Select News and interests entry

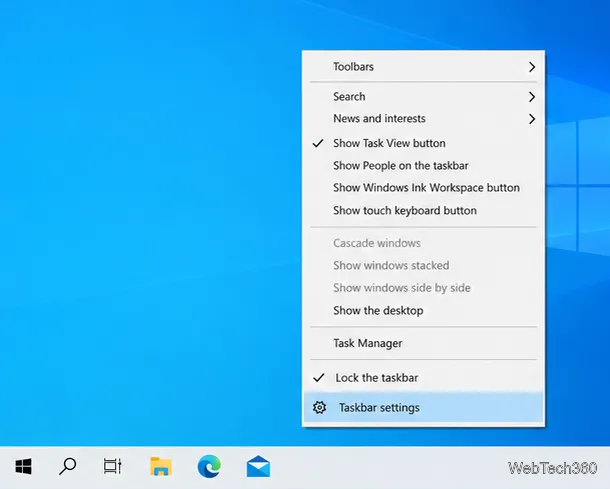pos(423,119)
